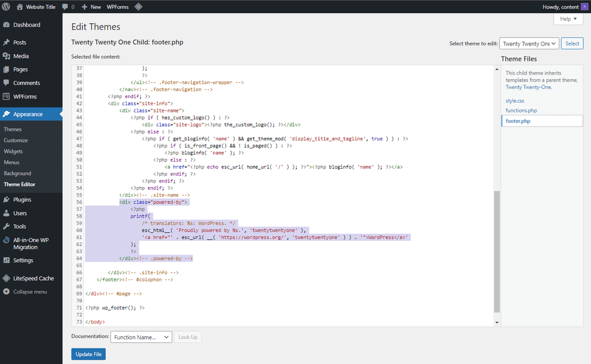The image size is (591, 364).
Task: Open the Howdy, content account menu
Action: coord(560,7)
